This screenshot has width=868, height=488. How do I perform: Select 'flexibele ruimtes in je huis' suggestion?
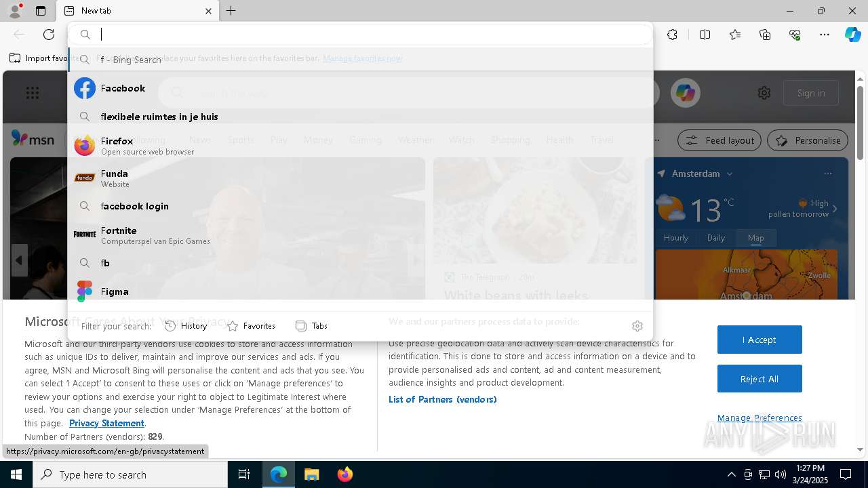360,117
